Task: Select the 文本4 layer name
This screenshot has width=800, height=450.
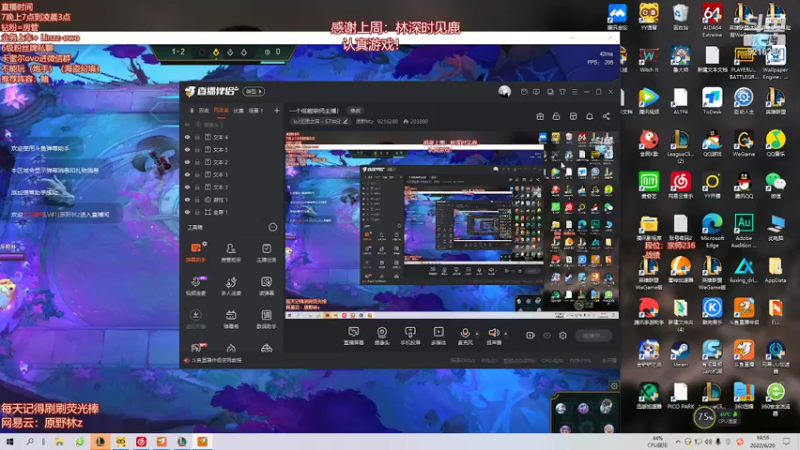Action: pyautogui.click(x=220, y=137)
